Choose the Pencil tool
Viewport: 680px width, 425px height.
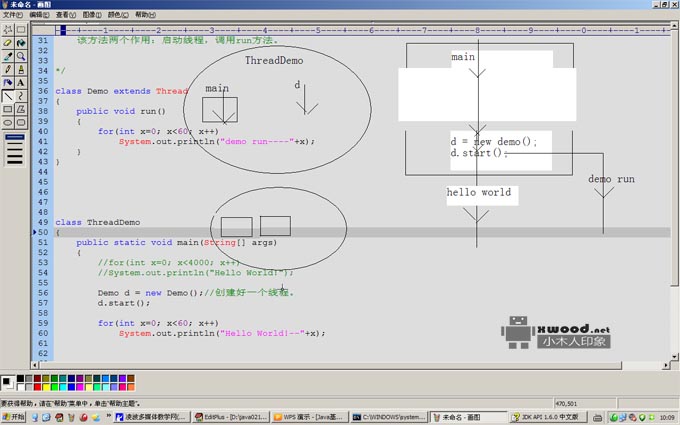(8, 69)
